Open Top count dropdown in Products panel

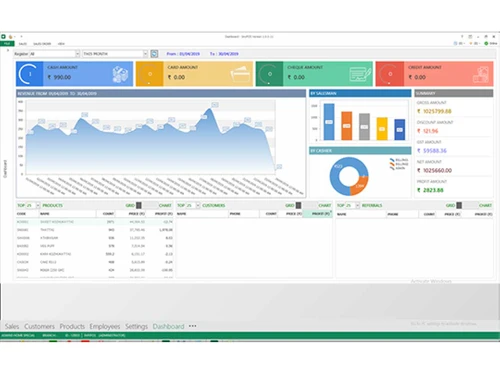[38, 205]
